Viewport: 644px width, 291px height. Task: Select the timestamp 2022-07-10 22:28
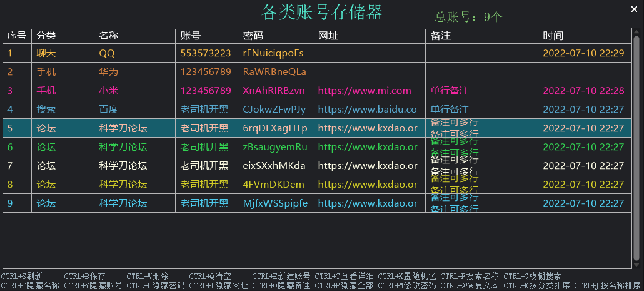(x=585, y=91)
